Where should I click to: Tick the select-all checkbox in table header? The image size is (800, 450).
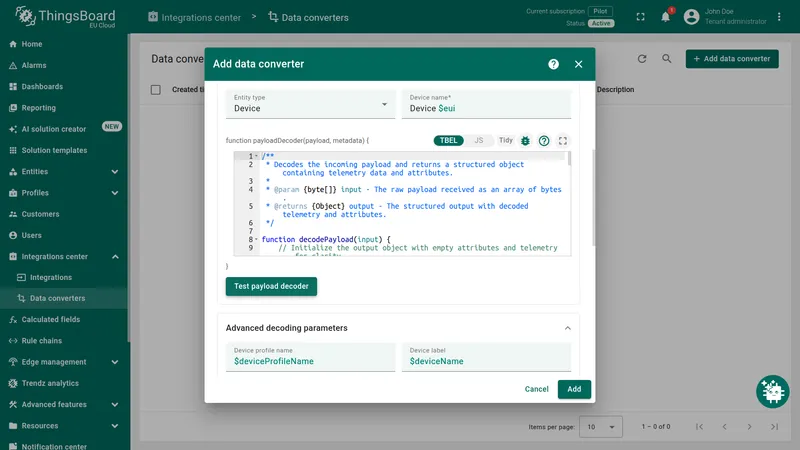(x=156, y=90)
